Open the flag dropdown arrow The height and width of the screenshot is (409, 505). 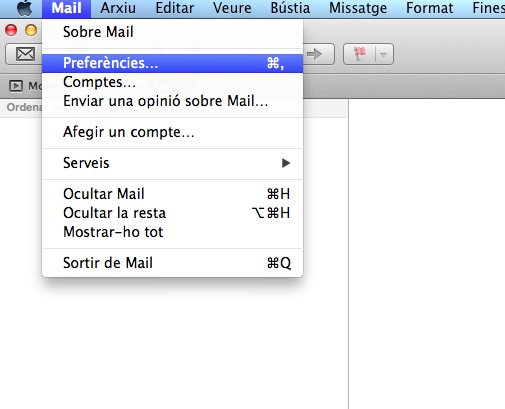click(383, 54)
